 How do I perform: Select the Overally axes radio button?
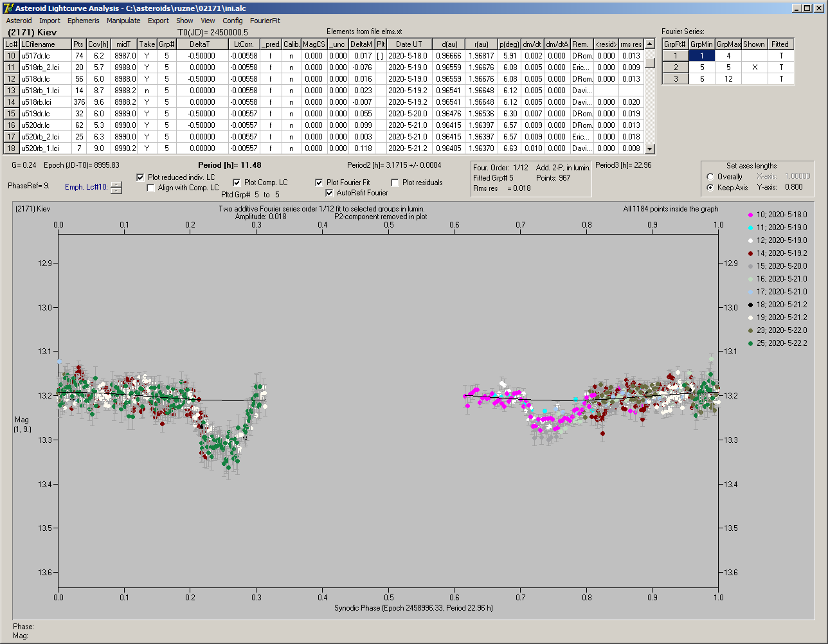[710, 177]
